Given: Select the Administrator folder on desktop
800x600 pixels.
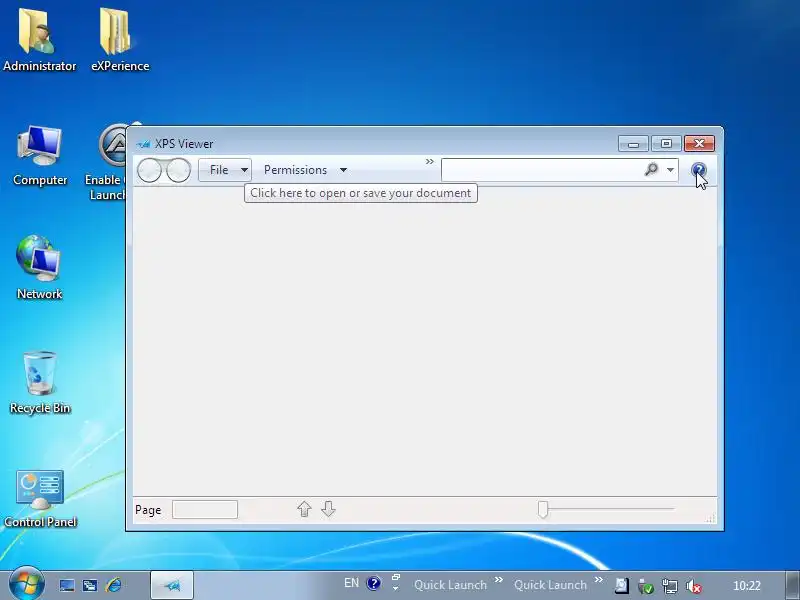Looking at the screenshot, I should pos(39,40).
